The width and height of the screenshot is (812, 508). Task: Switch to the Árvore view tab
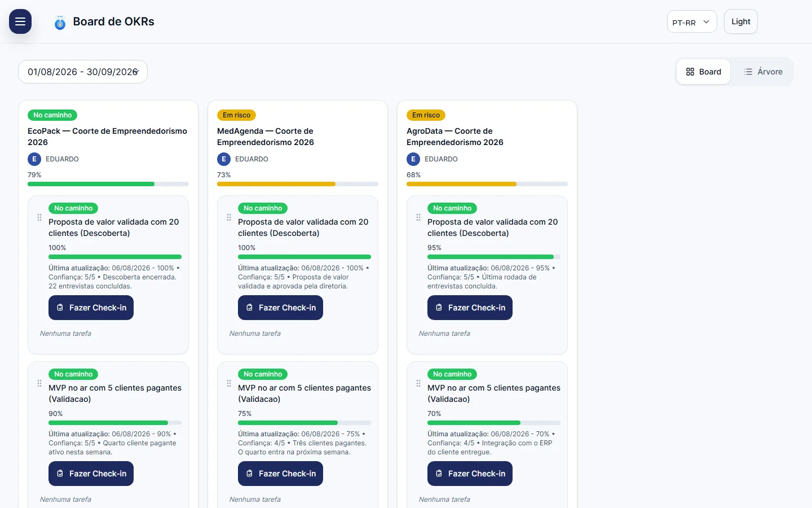click(763, 72)
